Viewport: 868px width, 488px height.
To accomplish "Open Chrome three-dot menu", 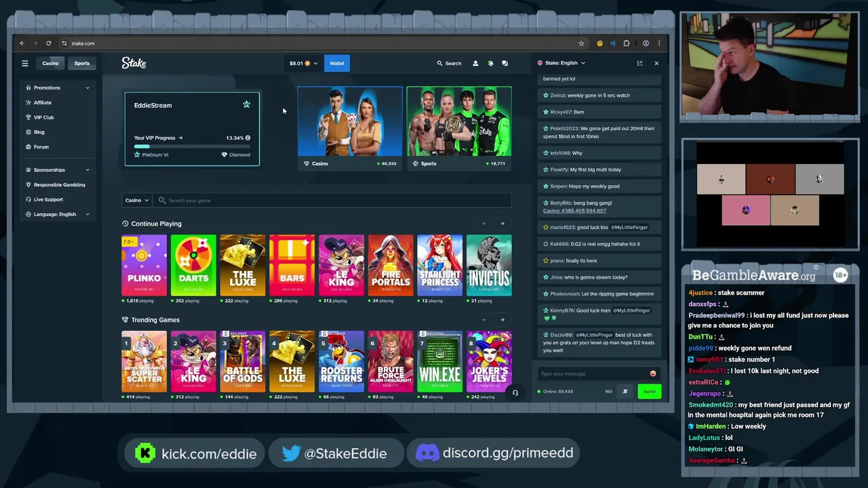I will [659, 43].
